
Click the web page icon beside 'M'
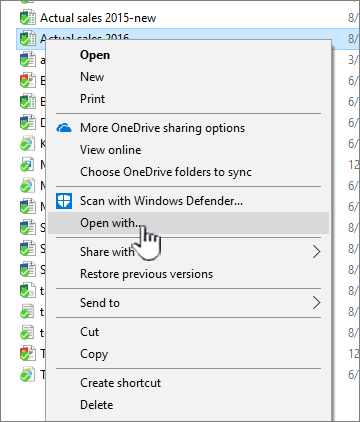27,186
